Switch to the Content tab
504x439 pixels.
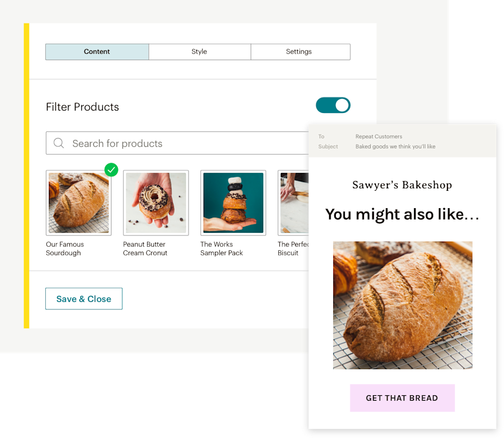[97, 52]
